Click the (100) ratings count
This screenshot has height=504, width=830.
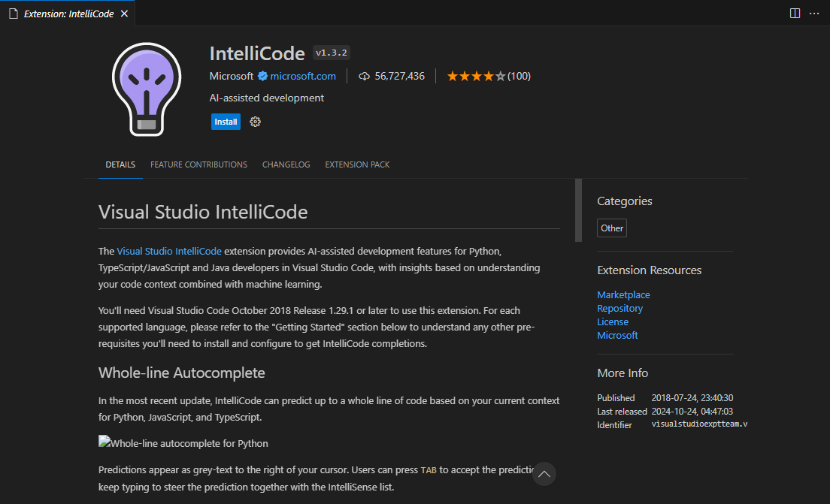[519, 76]
